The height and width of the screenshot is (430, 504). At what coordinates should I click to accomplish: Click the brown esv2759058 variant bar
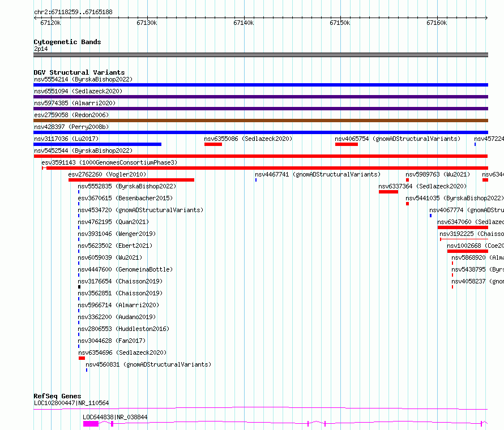[x=260, y=121]
